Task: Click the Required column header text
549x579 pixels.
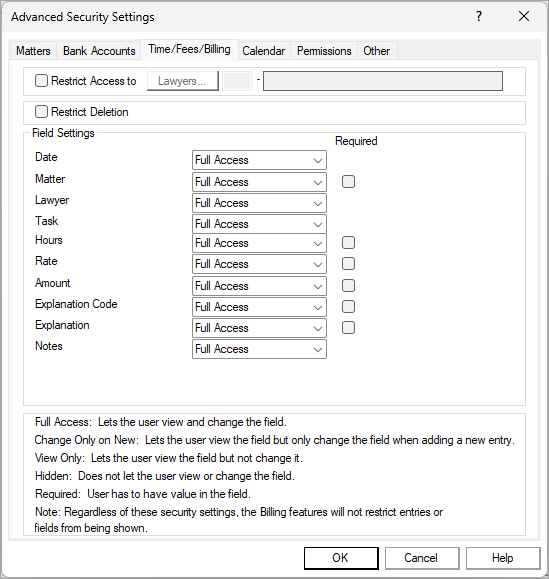Action: click(x=356, y=141)
